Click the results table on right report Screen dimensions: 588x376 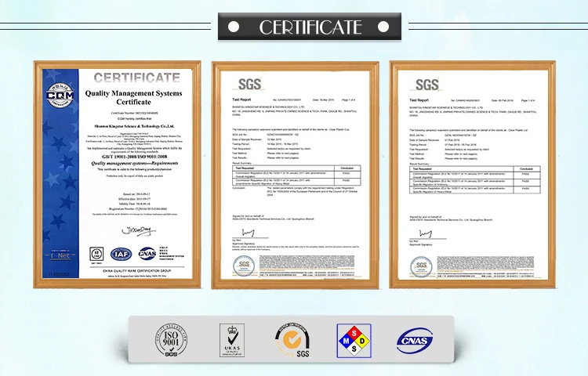475,179
